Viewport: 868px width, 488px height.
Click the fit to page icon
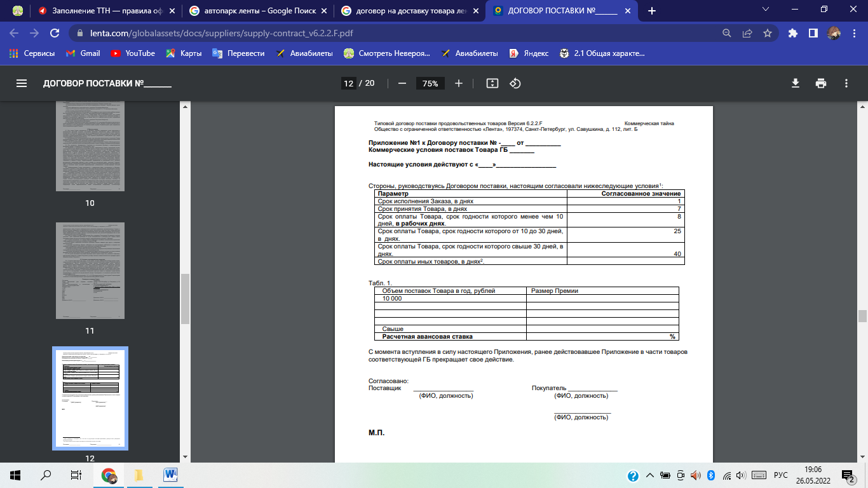click(x=492, y=83)
